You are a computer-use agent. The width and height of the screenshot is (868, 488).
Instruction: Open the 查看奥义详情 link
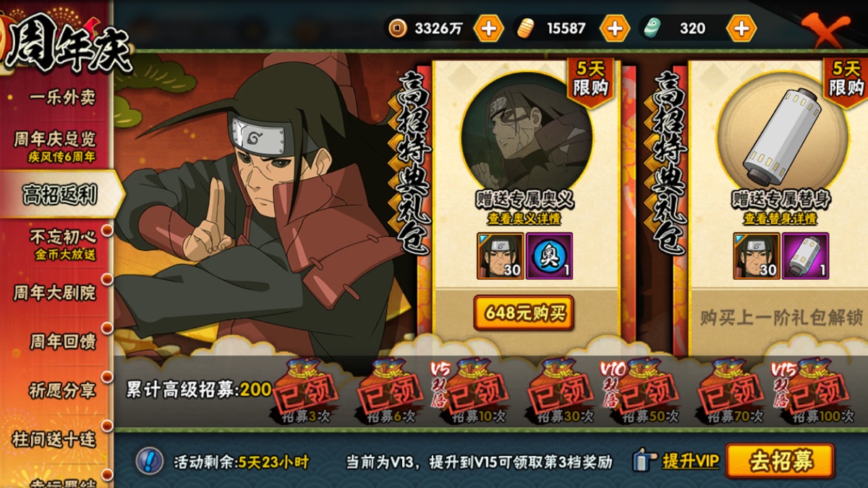click(x=524, y=218)
